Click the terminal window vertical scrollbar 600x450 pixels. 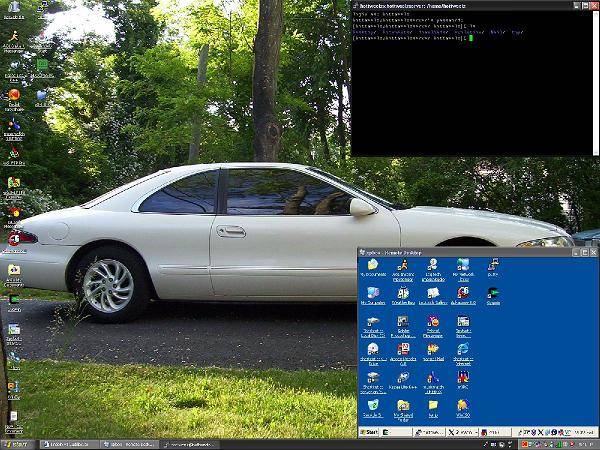coord(596,83)
